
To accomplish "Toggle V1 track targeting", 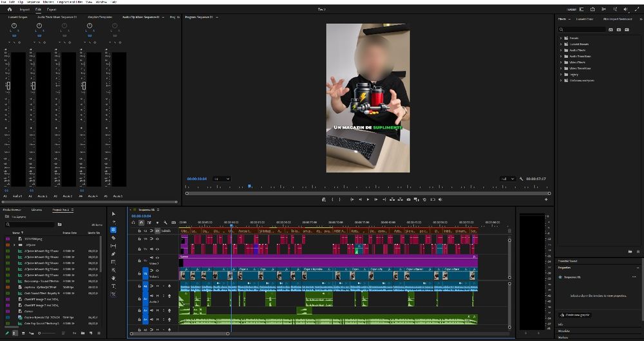I will (x=146, y=273).
